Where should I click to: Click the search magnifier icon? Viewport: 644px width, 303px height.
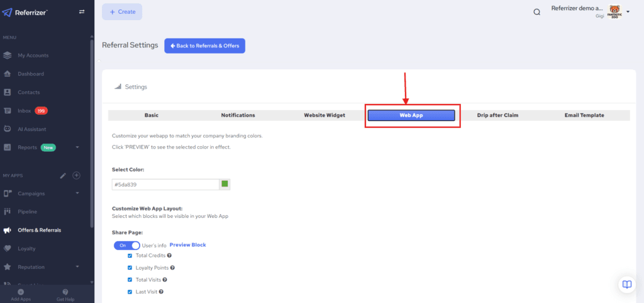coord(536,12)
